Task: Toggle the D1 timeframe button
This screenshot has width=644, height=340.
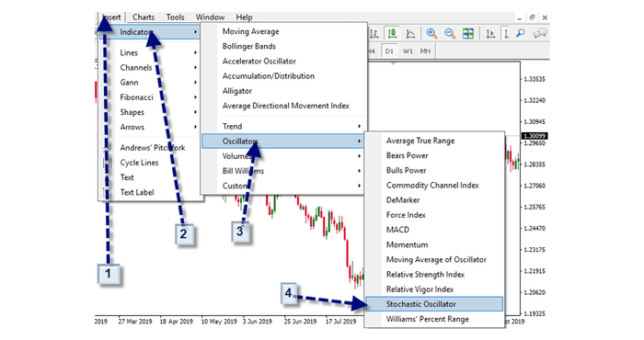Action: [389, 51]
